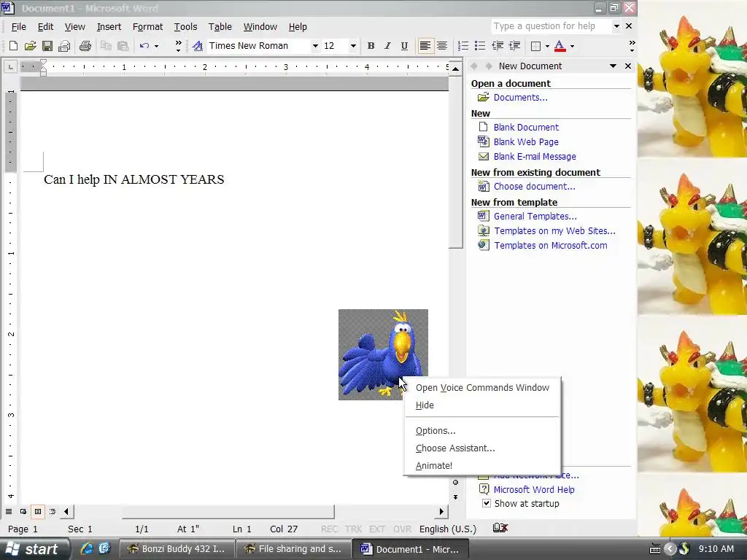Expand the New Document task pane menu
This screenshot has height=560, width=747.
coord(613,66)
